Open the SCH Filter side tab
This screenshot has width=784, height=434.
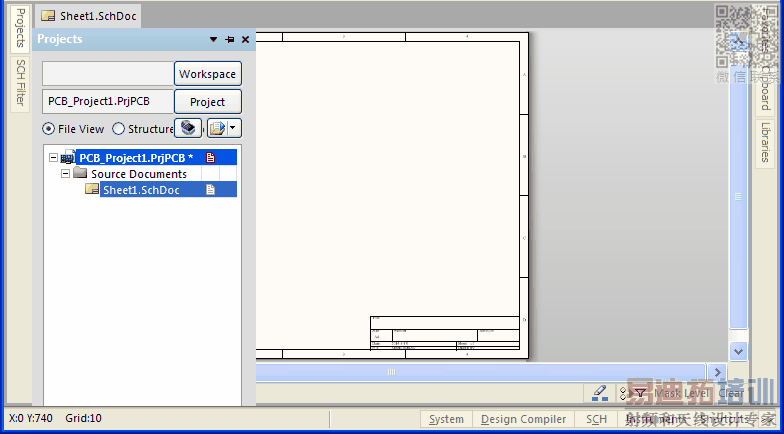tap(20, 83)
